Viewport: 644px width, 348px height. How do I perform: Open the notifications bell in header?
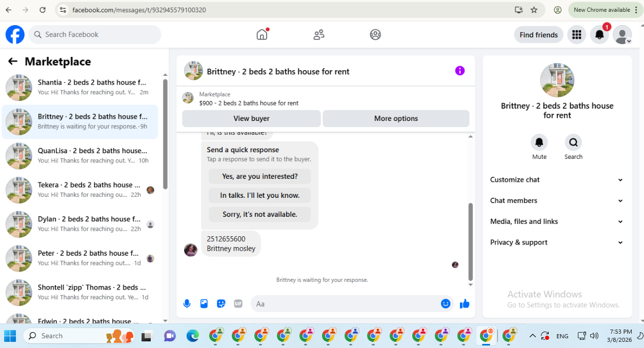[599, 34]
